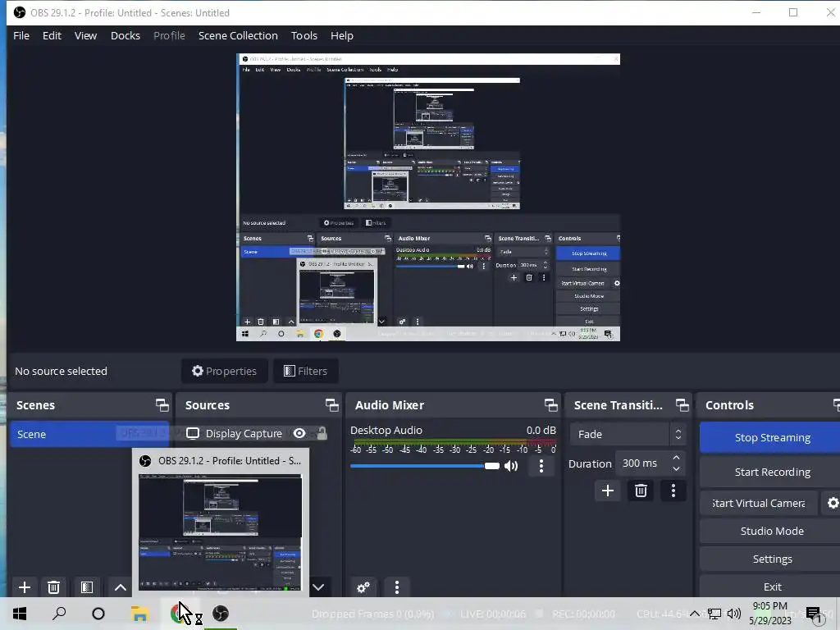Lock the Display Capture source

tap(322, 433)
